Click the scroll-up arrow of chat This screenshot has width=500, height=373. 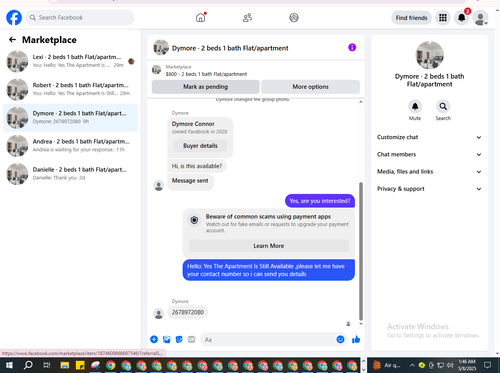tap(361, 102)
